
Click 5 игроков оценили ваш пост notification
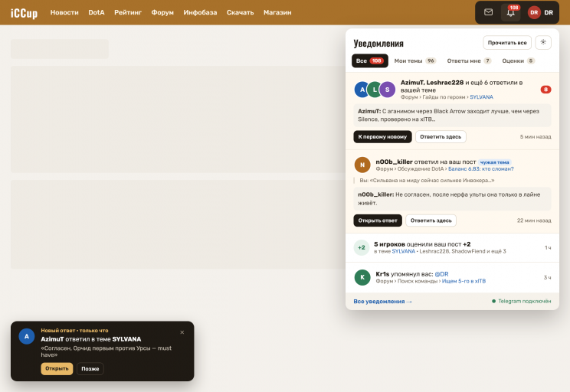(x=452, y=248)
